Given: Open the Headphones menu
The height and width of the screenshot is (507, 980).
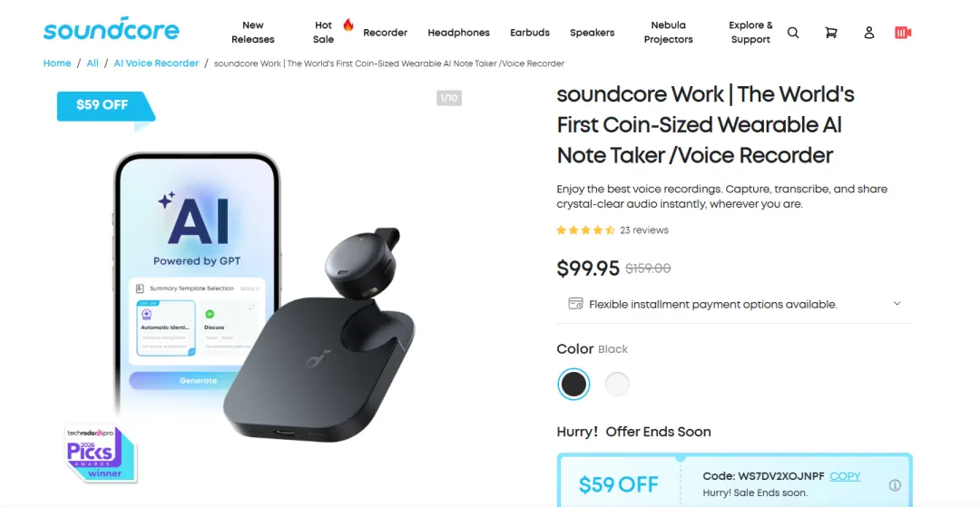Looking at the screenshot, I should (458, 33).
